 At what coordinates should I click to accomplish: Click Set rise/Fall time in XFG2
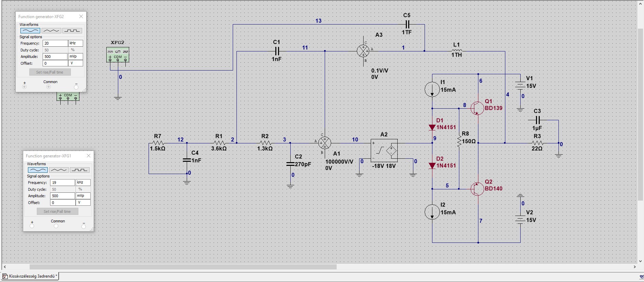coord(50,72)
